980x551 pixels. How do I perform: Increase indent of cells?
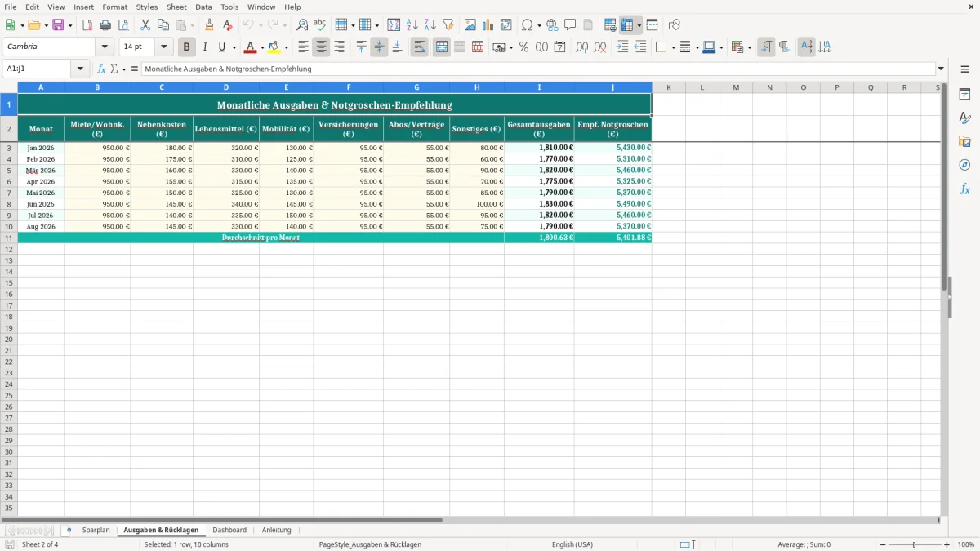click(x=622, y=47)
